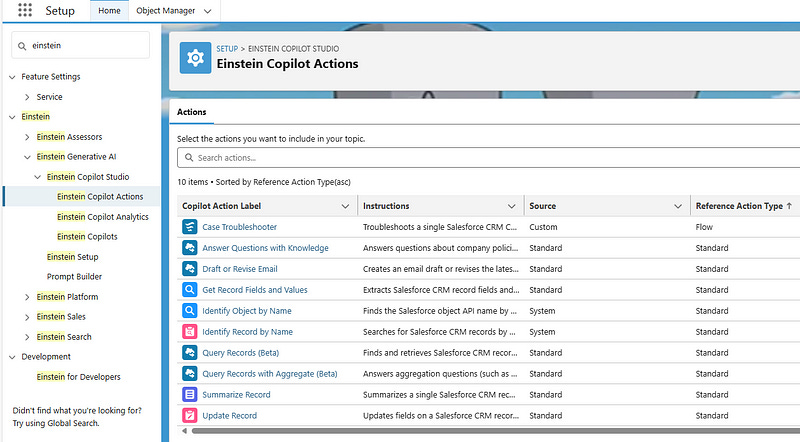The height and width of the screenshot is (442, 800).
Task: Click the Setup gear icon in header
Action: [x=195, y=58]
